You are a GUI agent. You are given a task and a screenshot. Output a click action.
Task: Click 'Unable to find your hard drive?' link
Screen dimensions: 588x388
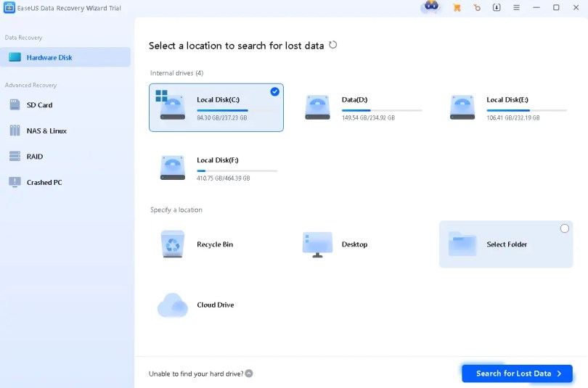click(196, 373)
